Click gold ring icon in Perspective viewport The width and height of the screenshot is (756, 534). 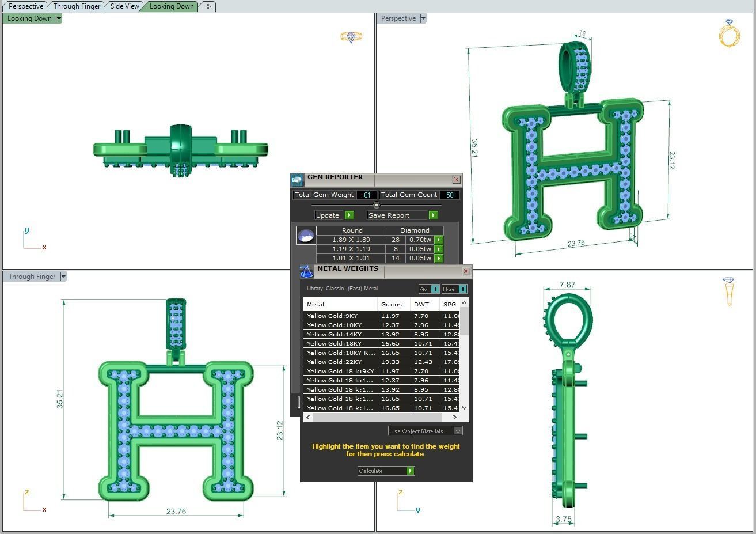[730, 33]
